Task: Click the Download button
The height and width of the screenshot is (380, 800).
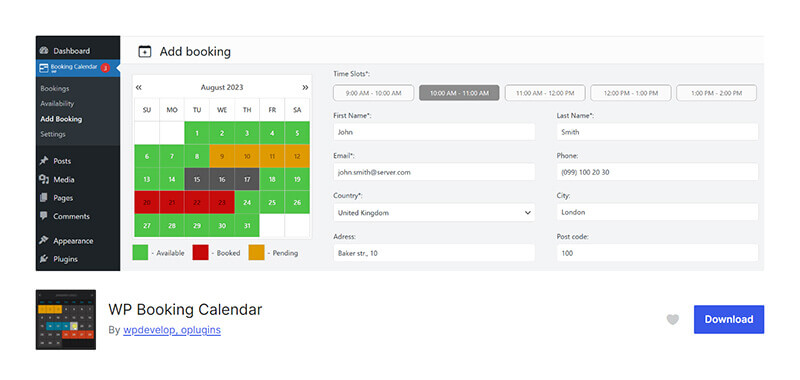Action: (x=729, y=319)
